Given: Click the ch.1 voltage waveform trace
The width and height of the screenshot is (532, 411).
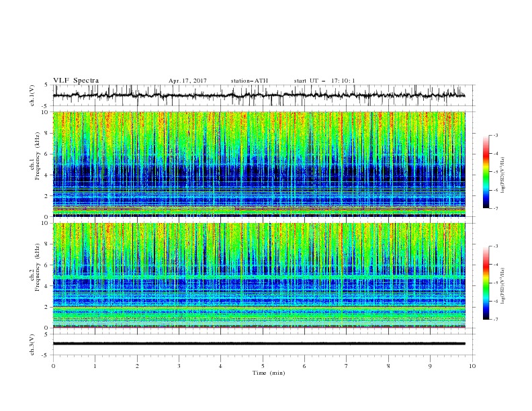Looking at the screenshot, I should tap(259, 95).
